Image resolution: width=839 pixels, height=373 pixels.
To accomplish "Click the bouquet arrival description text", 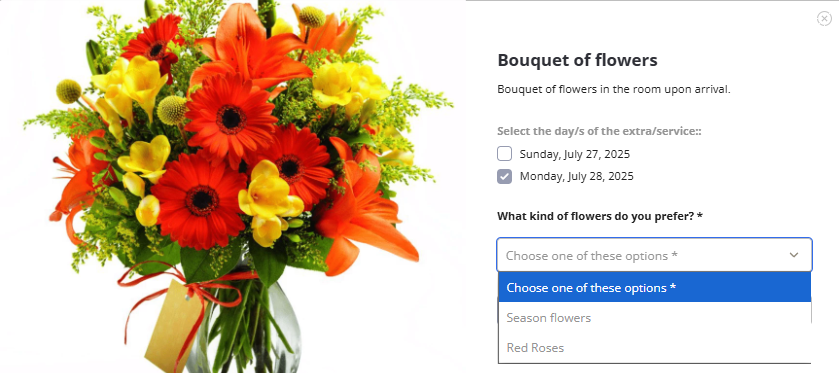I will point(614,89).
